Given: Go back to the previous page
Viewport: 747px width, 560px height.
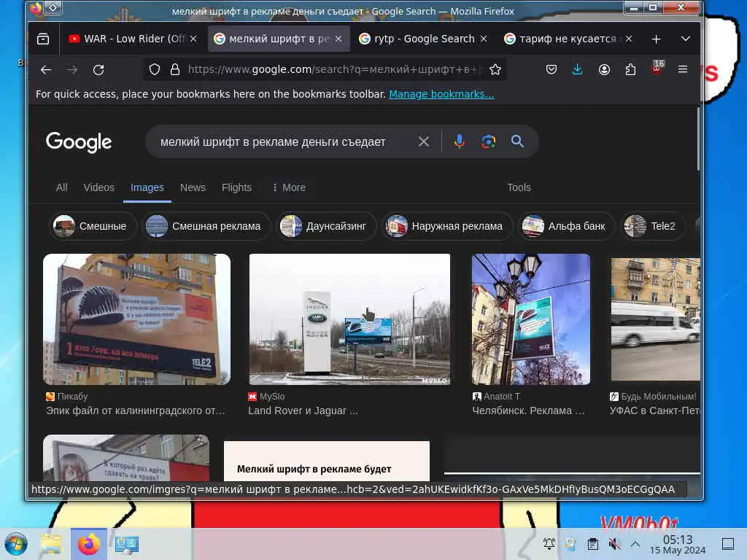Looking at the screenshot, I should 46,69.
